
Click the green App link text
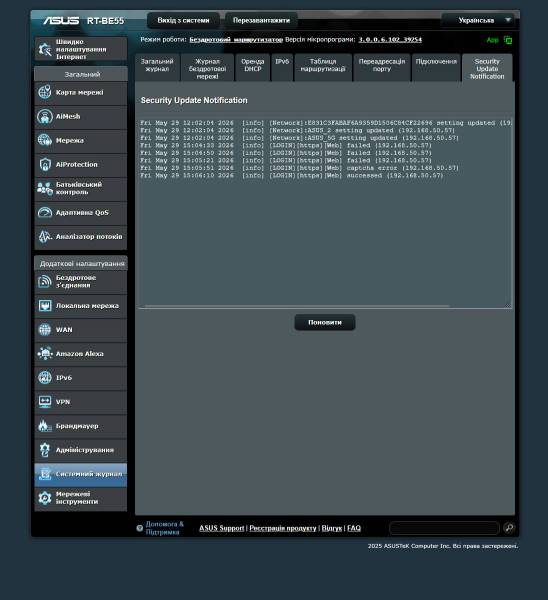[x=493, y=40]
